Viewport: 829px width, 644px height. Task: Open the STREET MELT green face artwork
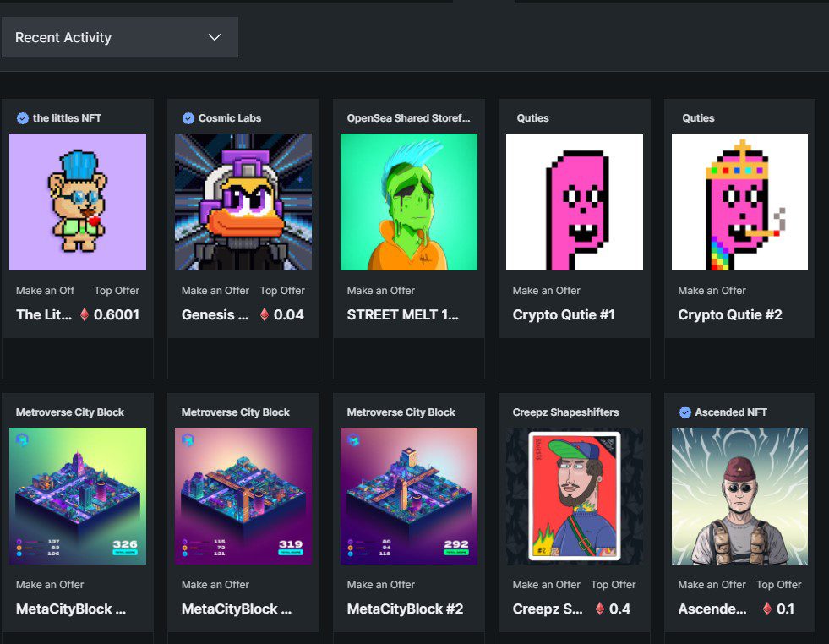[409, 202]
